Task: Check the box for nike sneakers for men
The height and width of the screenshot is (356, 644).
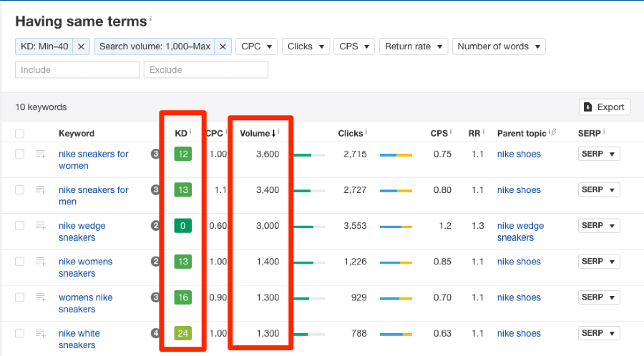Action: (x=20, y=190)
